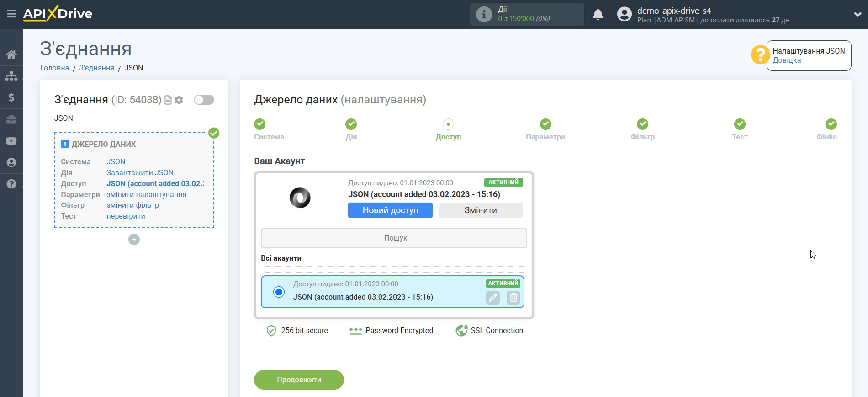The image size is (868, 397).
Task: Click the 256 bit secure shield icon
Action: (271, 330)
